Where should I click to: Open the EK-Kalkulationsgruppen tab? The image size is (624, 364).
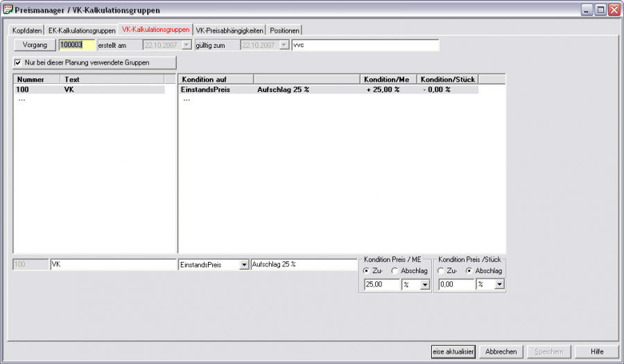82,31
